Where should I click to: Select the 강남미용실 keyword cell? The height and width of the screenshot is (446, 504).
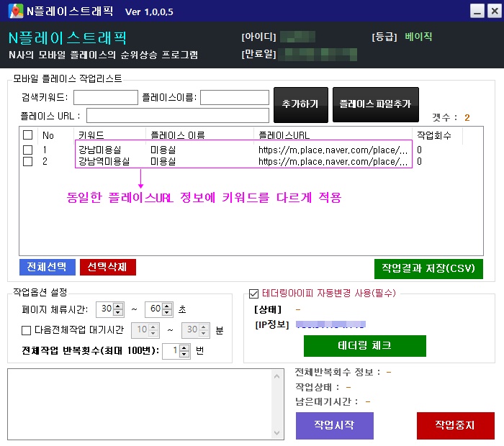click(x=100, y=150)
